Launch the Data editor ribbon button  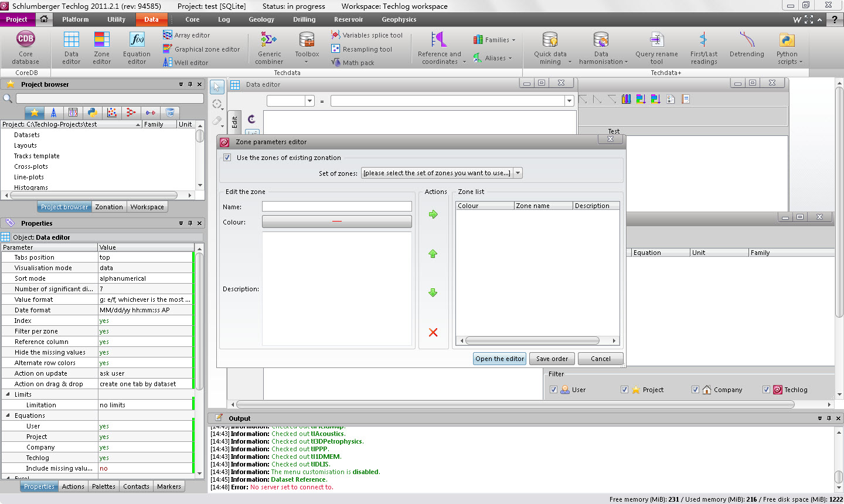(x=72, y=47)
